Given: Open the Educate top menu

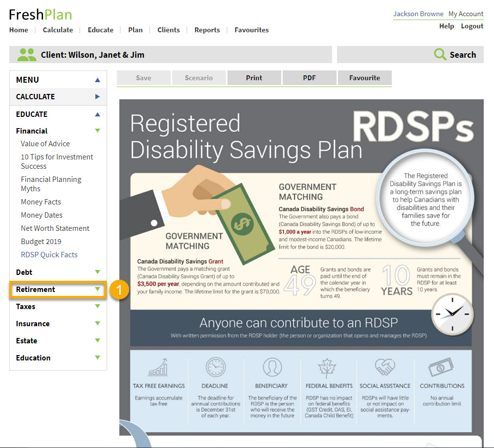Looking at the screenshot, I should click(100, 30).
